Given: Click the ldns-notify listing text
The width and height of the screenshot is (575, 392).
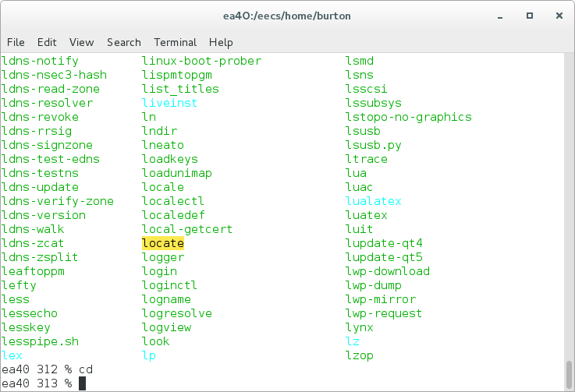Looking at the screenshot, I should (40, 61).
